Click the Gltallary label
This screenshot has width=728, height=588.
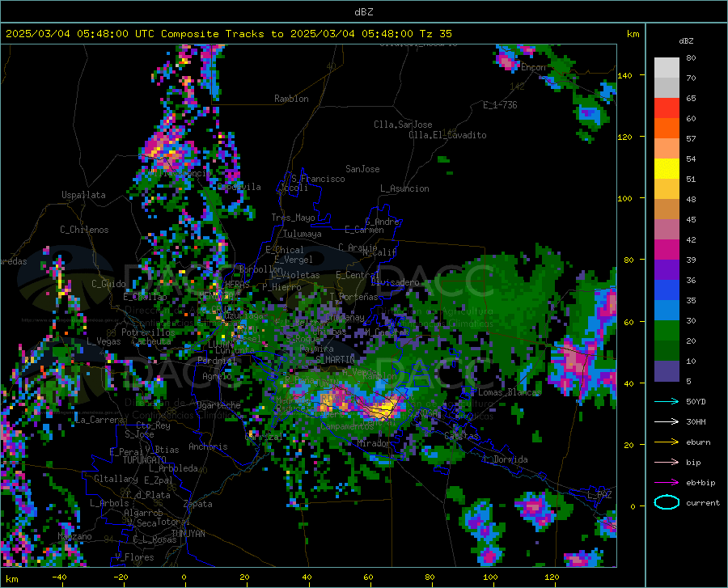[x=116, y=479]
